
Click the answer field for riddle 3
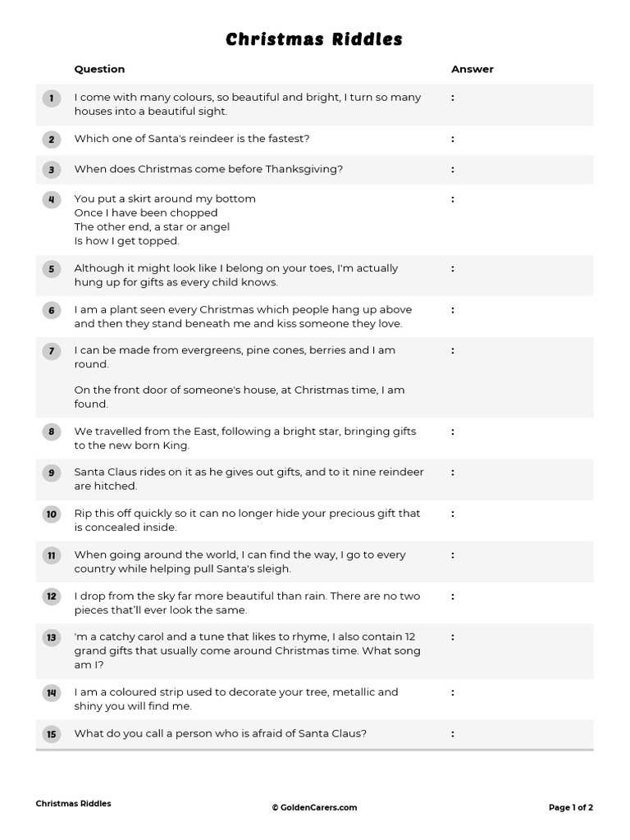coord(519,170)
